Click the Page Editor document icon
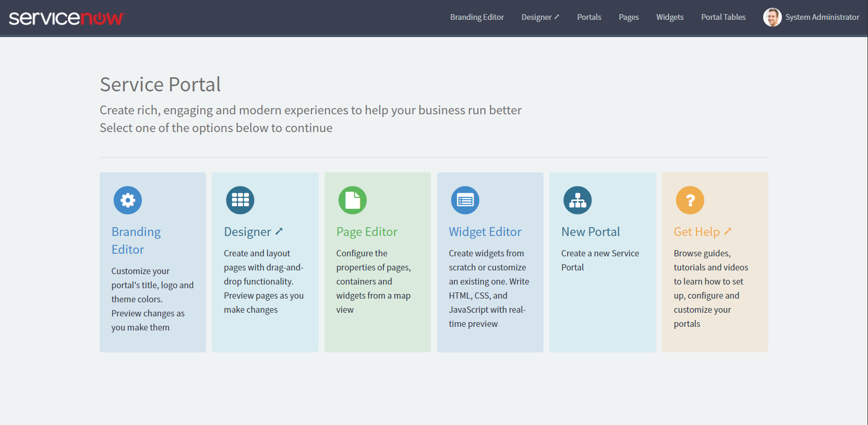This screenshot has width=868, height=425. coord(353,200)
